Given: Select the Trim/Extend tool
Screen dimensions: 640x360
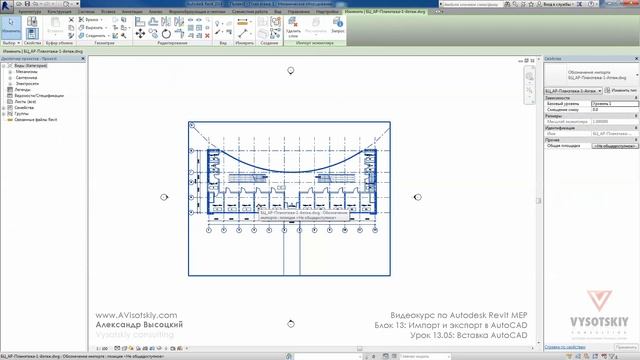Looking at the screenshot, I should click(x=179, y=33).
